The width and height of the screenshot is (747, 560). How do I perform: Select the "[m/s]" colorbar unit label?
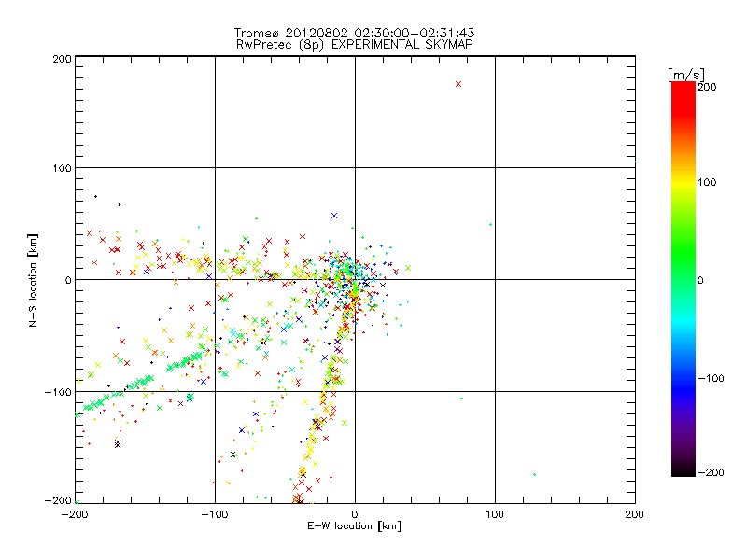tap(686, 75)
